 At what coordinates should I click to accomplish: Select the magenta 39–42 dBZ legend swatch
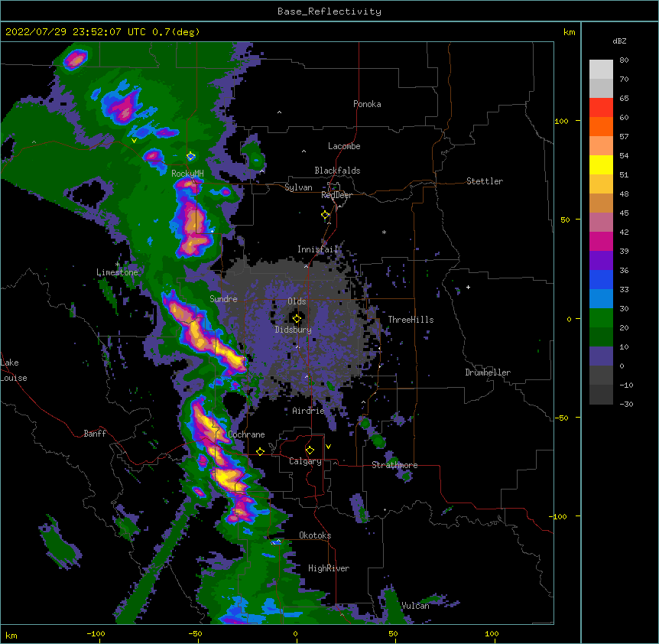[601, 241]
